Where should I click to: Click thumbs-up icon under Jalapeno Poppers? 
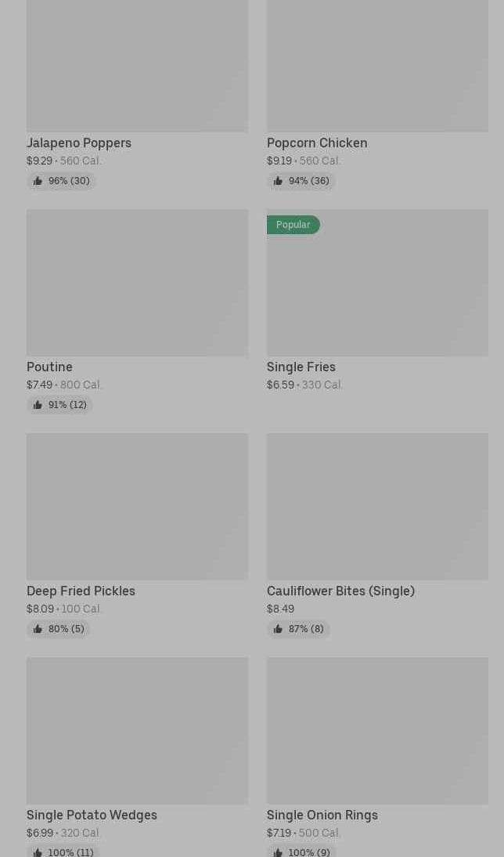[38, 181]
